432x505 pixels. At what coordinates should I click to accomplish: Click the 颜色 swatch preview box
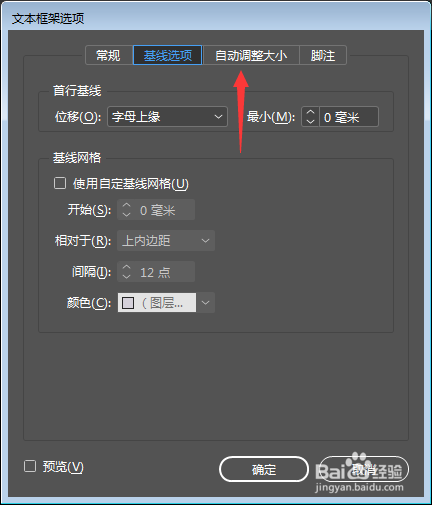(x=128, y=303)
